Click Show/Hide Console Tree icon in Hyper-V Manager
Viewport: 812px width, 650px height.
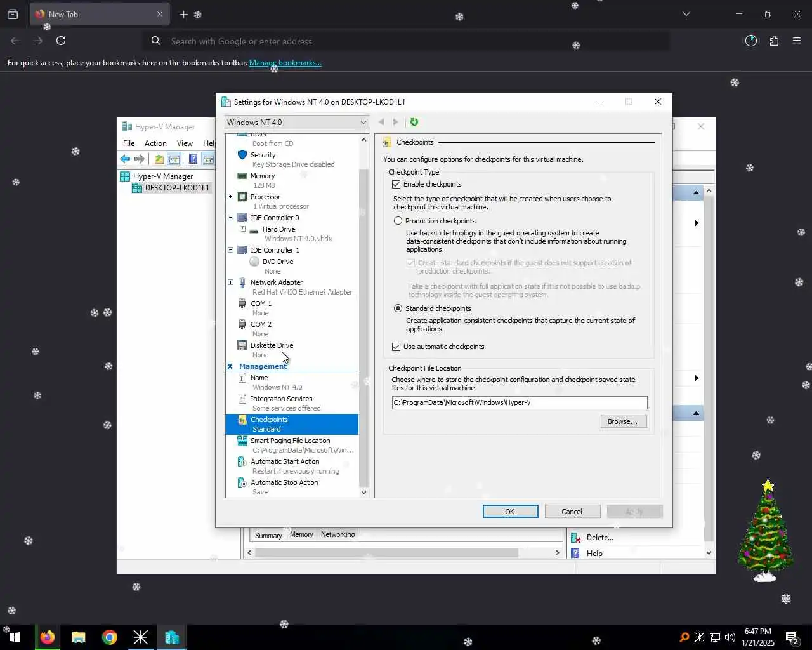(x=174, y=159)
